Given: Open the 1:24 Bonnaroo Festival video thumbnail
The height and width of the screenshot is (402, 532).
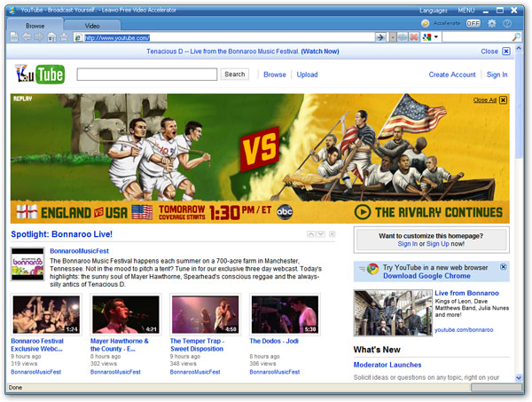Looking at the screenshot, I should [46, 314].
